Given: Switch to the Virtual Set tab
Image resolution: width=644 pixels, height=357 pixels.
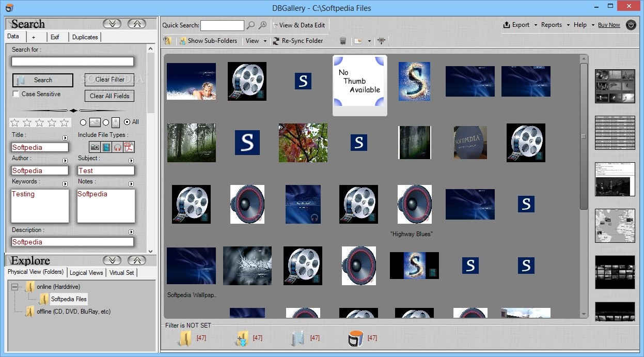Looking at the screenshot, I should 122,273.
